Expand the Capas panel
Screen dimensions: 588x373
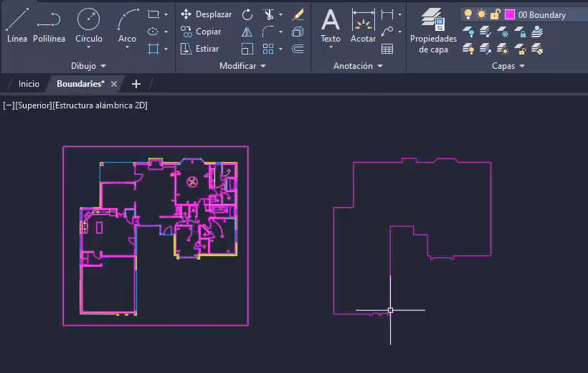508,66
